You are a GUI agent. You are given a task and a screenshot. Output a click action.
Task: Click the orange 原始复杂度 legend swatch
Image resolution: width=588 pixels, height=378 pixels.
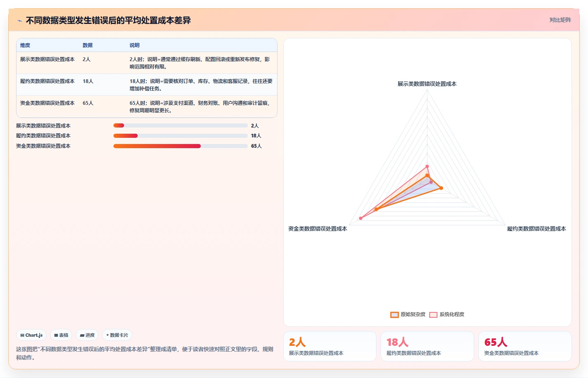pyautogui.click(x=395, y=314)
